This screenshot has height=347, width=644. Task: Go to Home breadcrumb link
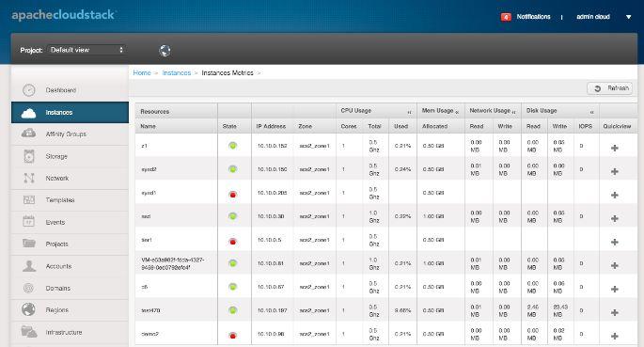142,72
